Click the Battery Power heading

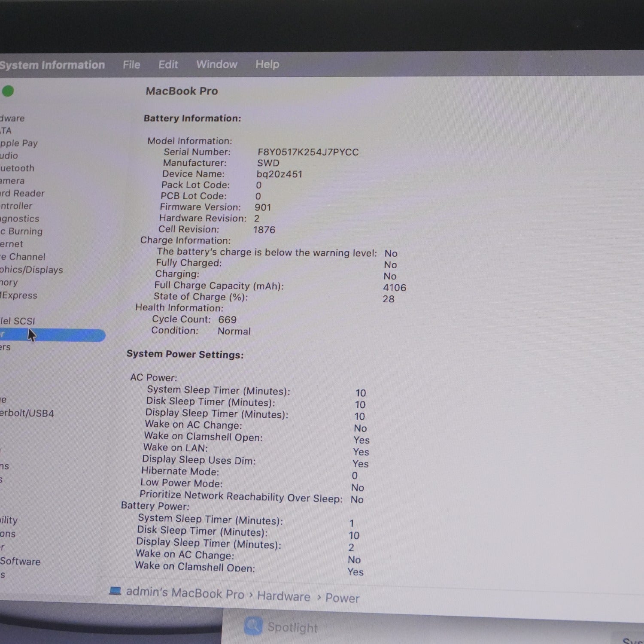[x=155, y=505]
